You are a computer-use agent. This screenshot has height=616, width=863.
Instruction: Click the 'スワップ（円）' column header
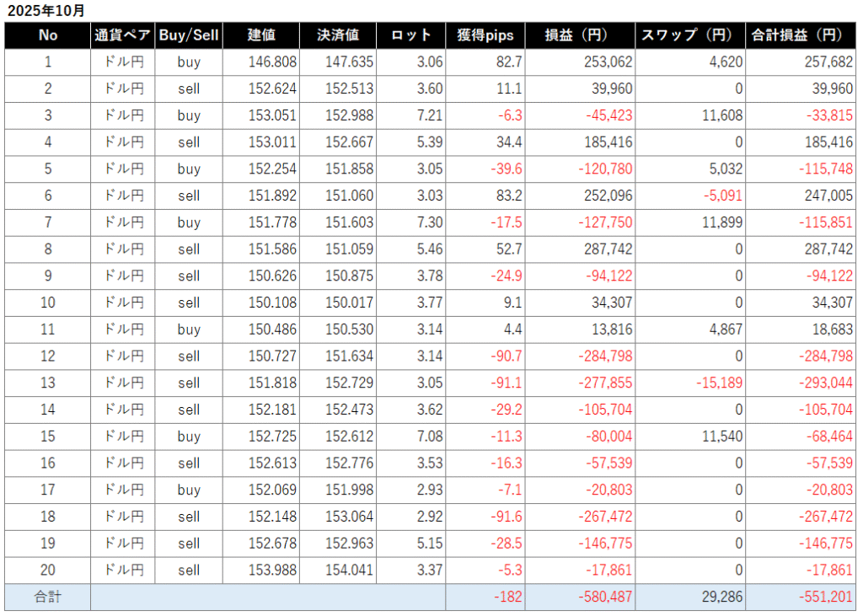coord(691,35)
